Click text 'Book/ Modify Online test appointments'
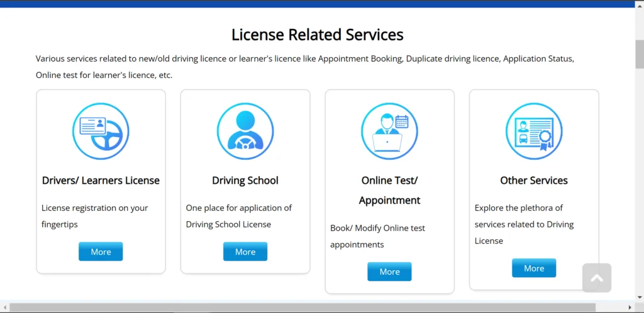 378,236
